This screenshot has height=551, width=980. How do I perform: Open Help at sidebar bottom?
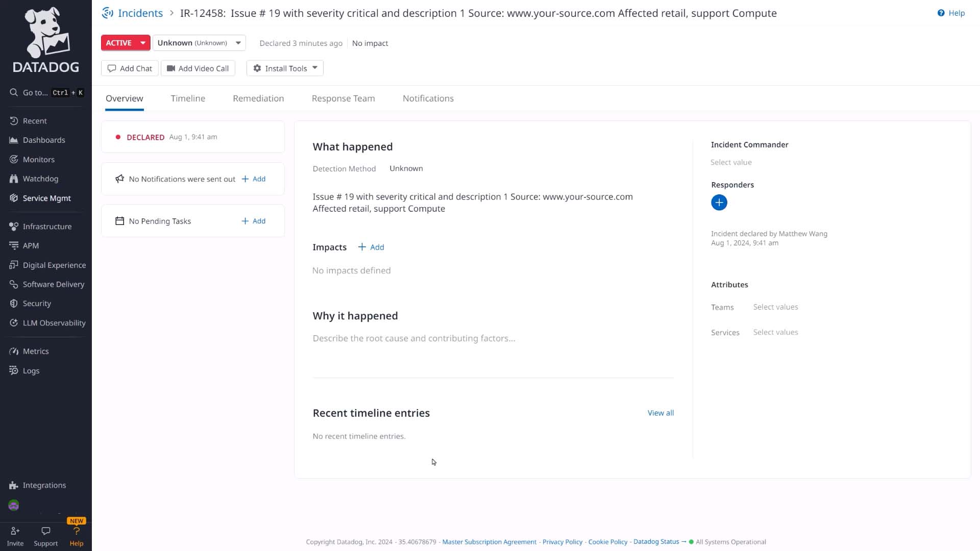77,537
